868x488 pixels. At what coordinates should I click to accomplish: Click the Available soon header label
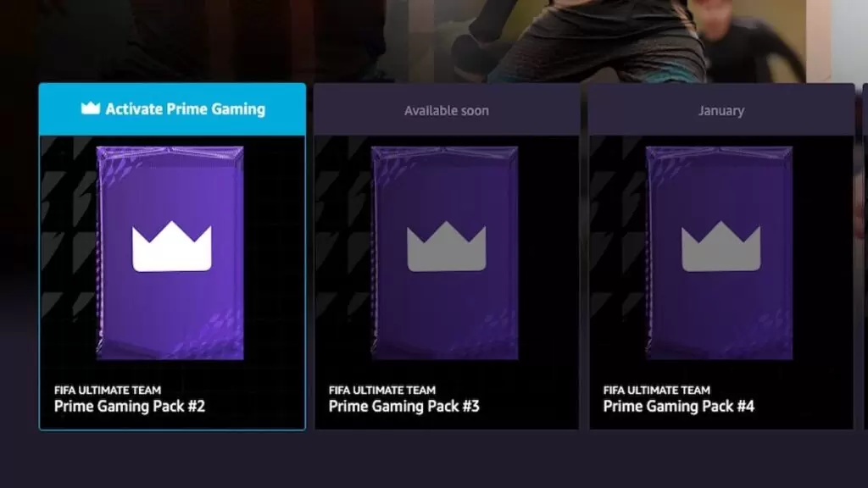(x=446, y=111)
